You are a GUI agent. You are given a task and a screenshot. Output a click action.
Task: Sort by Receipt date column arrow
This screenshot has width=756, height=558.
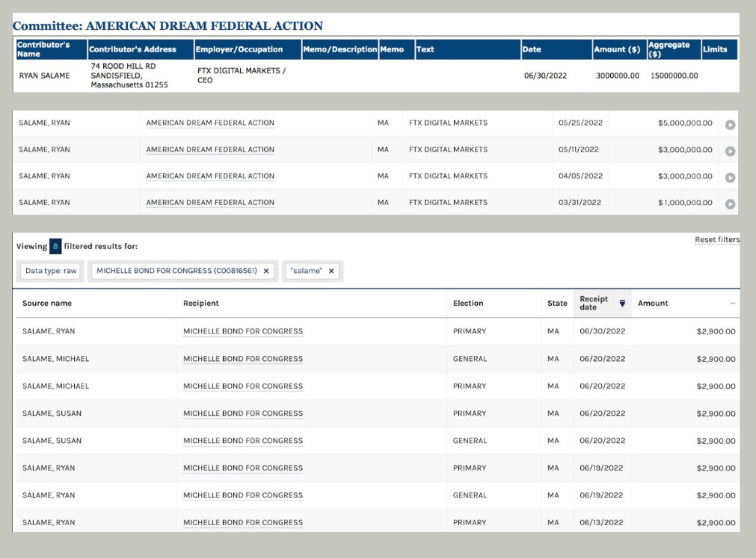pos(622,304)
